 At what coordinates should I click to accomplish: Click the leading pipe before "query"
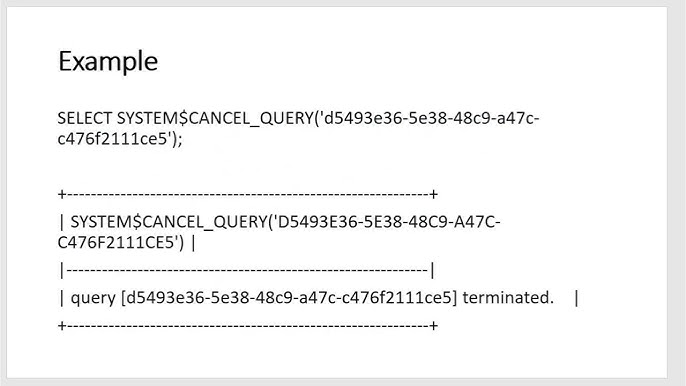pyautogui.click(x=61, y=298)
